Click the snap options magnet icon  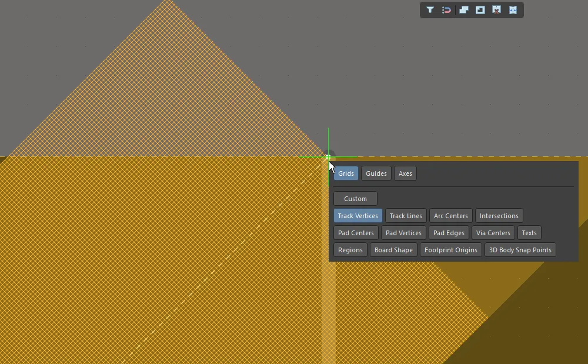pyautogui.click(x=446, y=10)
